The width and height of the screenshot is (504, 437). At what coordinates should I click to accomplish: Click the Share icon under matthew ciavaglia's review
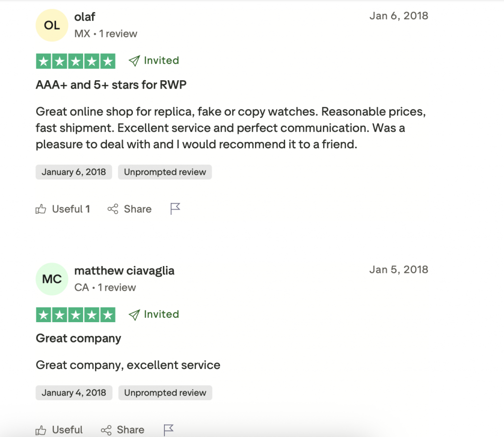(x=106, y=430)
